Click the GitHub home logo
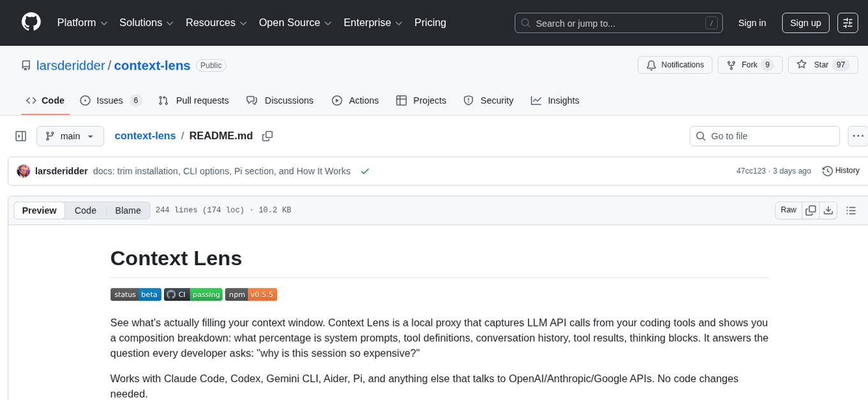This screenshot has width=868, height=400. [31, 22]
